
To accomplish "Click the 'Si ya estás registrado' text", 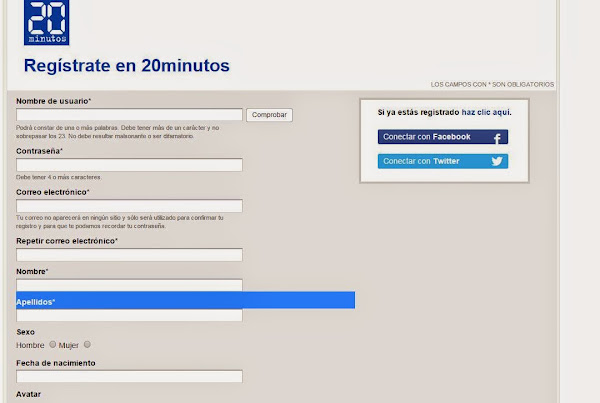I will tap(418, 112).
